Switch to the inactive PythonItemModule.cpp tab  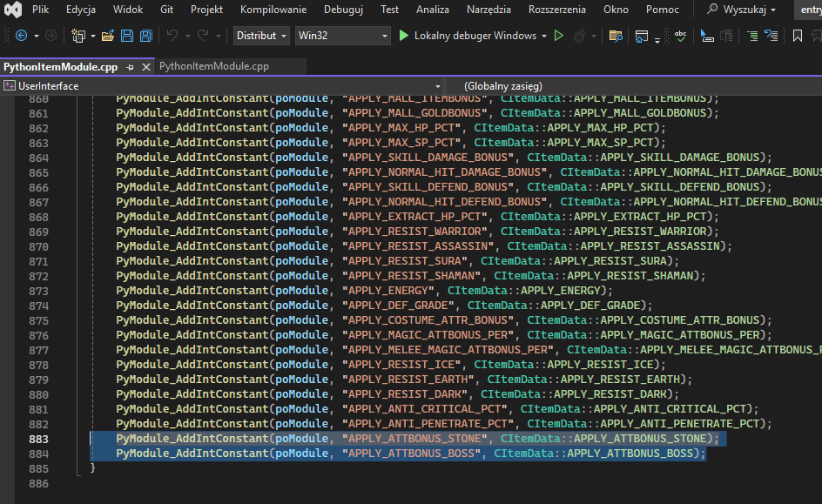[214, 66]
